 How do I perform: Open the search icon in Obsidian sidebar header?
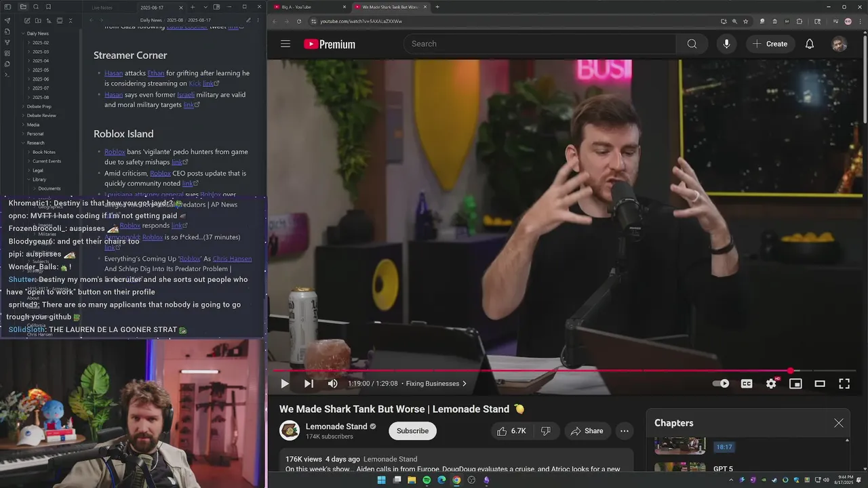(x=36, y=7)
